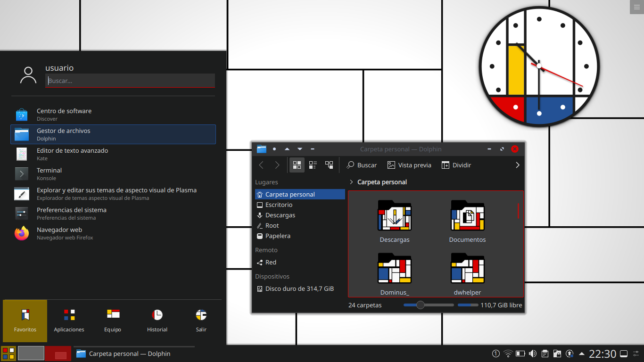Open clipboard tray icon

click(545, 354)
